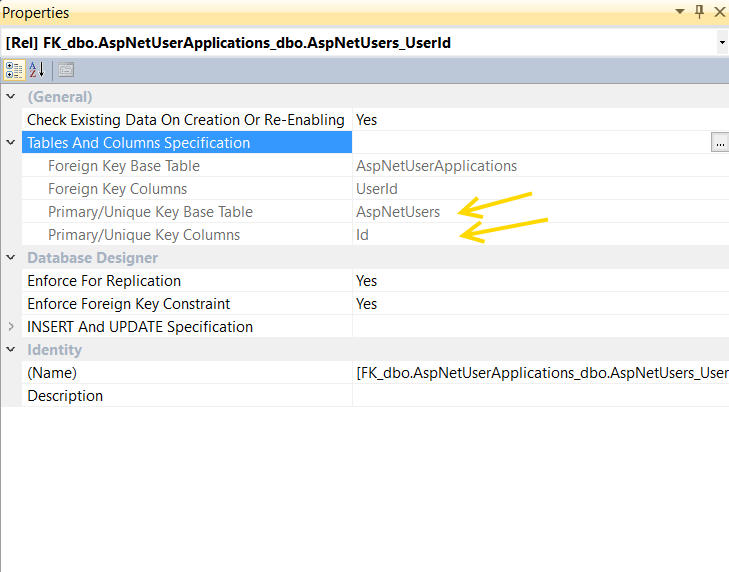Select Enforce Foreign Key Constraint Yes value

coord(366,304)
